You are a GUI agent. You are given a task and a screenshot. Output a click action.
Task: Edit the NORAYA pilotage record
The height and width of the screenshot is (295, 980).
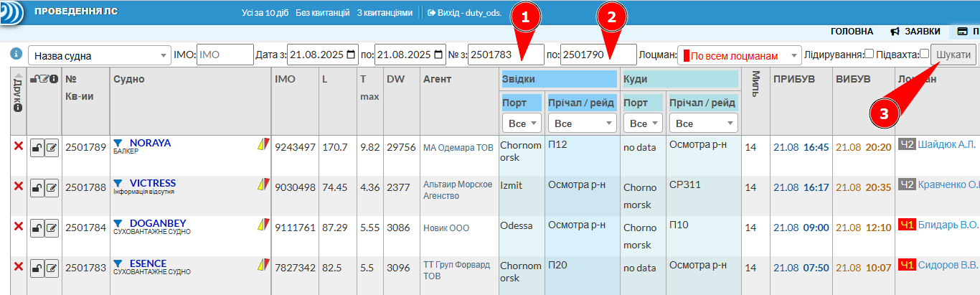tap(52, 149)
